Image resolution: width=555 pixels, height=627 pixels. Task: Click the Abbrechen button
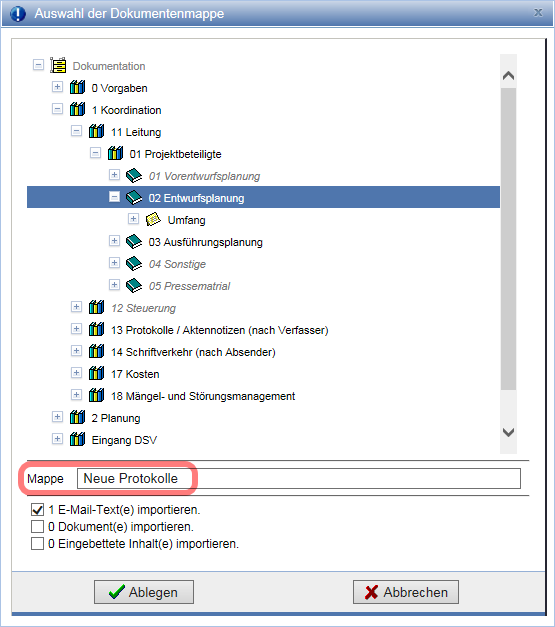click(x=406, y=592)
